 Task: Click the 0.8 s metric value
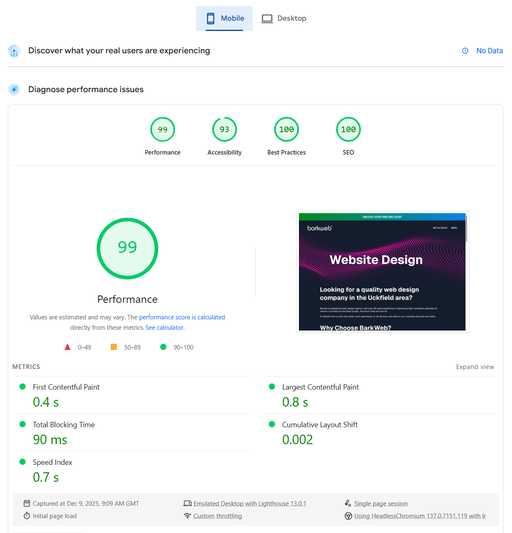(x=295, y=402)
